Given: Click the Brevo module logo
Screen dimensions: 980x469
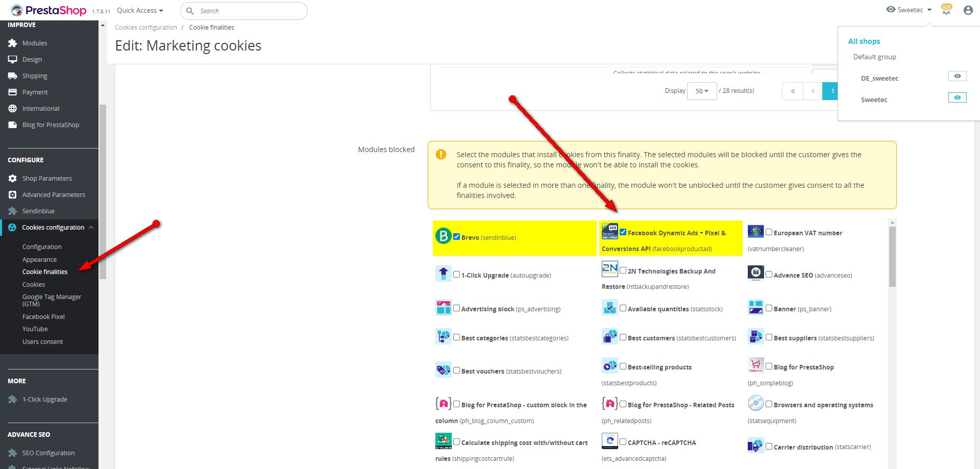Looking at the screenshot, I should [x=443, y=236].
